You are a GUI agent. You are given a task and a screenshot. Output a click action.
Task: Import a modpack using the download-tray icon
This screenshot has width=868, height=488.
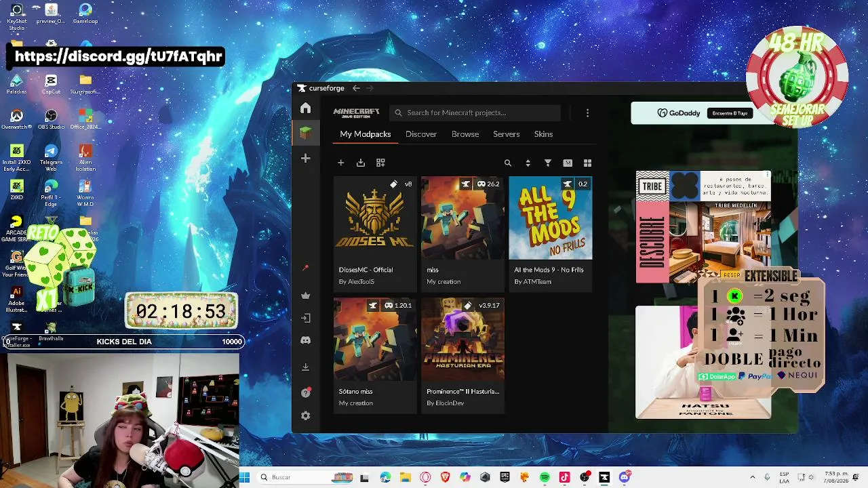click(361, 163)
